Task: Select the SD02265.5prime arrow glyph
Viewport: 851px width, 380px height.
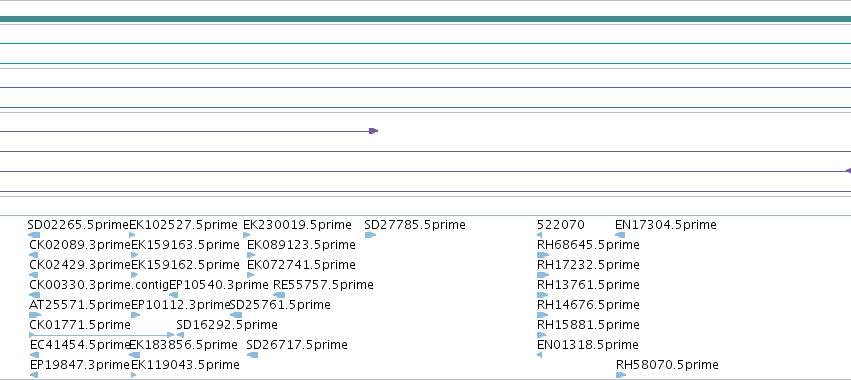Action: click(34, 235)
